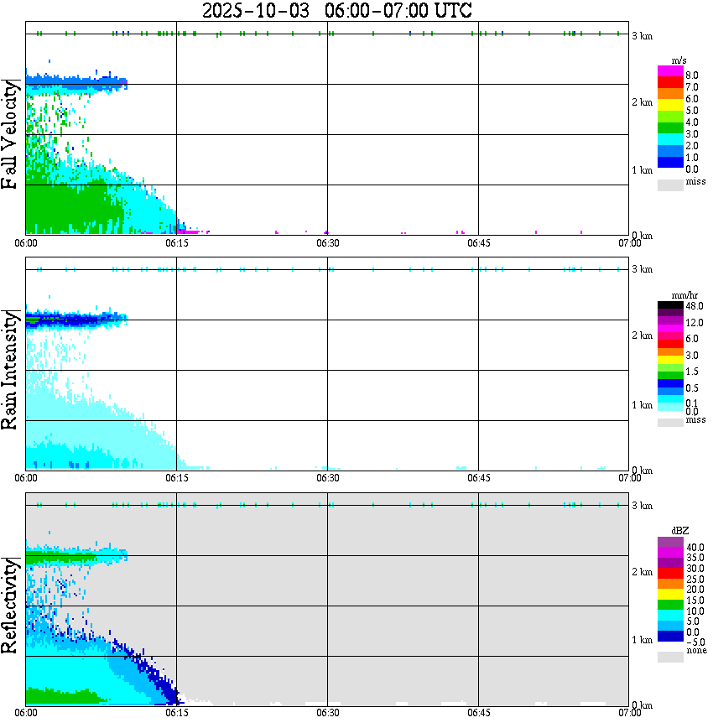Click the 06:15 tick under Fall Velocity panel

(x=176, y=243)
